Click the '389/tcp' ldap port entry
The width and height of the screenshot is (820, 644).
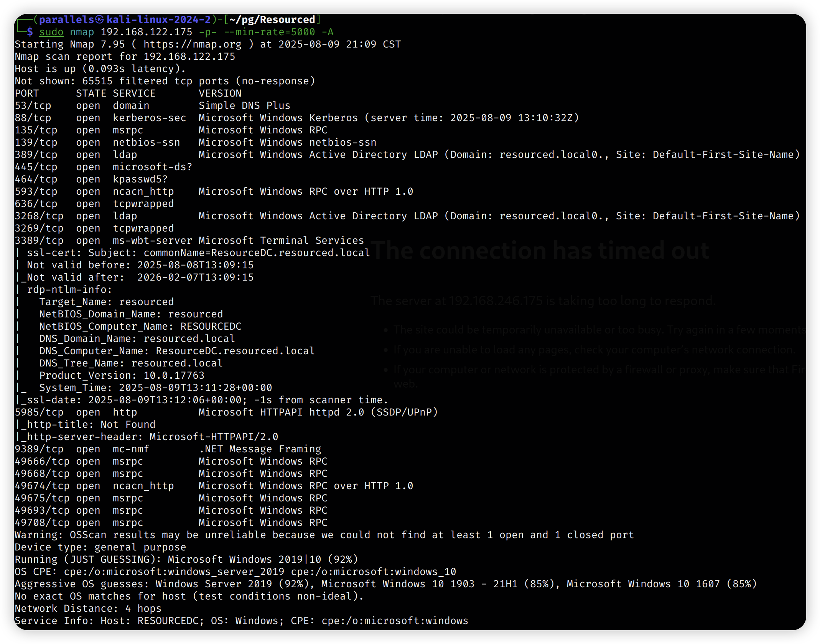click(x=36, y=155)
